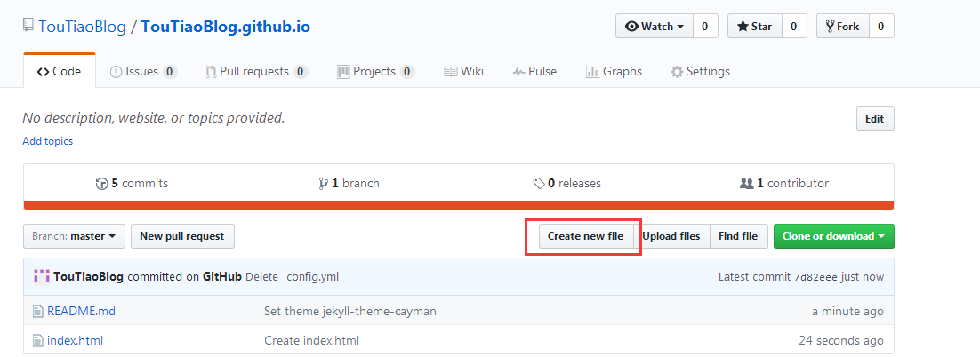The width and height of the screenshot is (980, 357).
Task: View the 0 releases link
Action: coord(566,184)
